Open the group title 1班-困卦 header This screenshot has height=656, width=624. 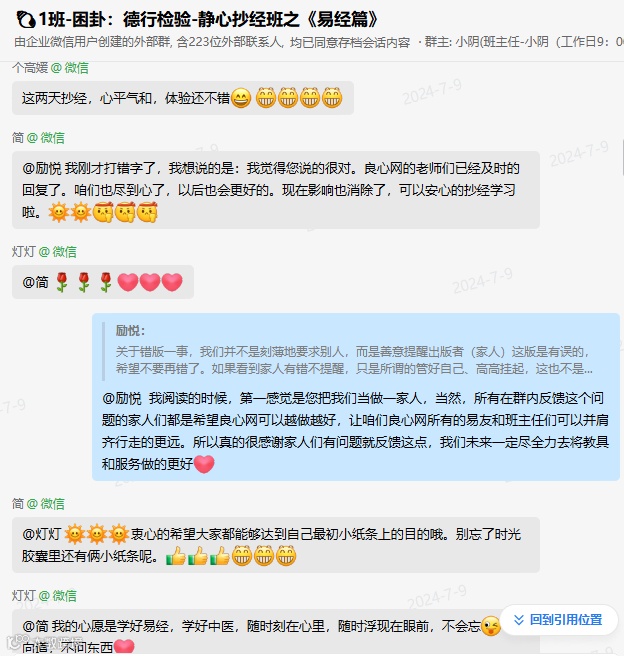pyautogui.click(x=208, y=19)
